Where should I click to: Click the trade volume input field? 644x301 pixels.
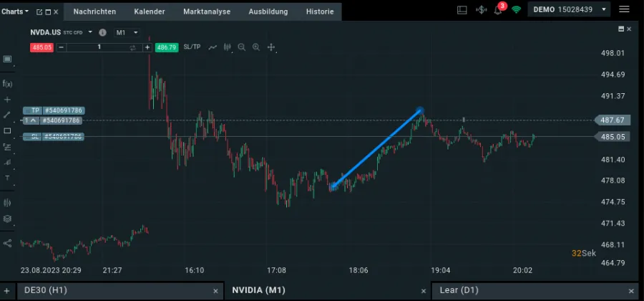pyautogui.click(x=99, y=47)
